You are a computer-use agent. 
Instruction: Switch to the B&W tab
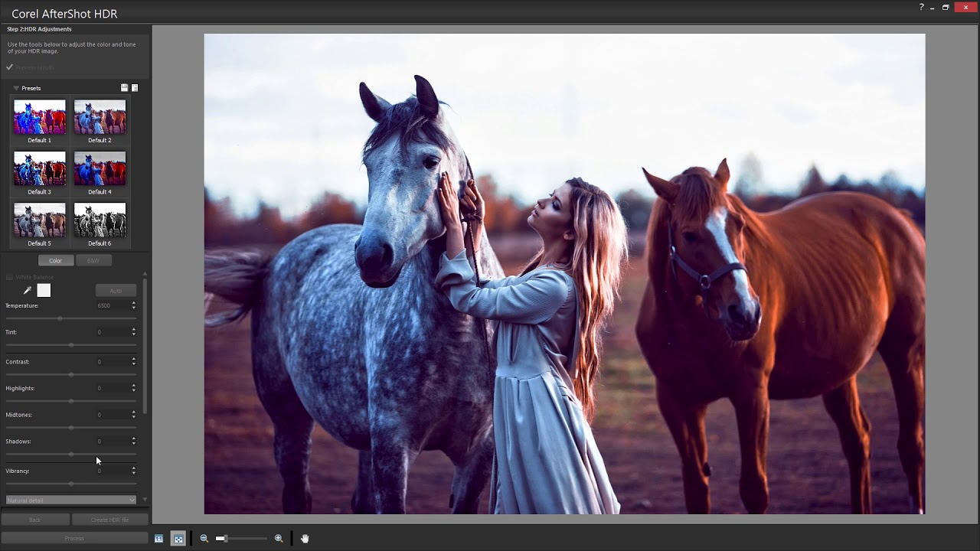[x=93, y=260]
